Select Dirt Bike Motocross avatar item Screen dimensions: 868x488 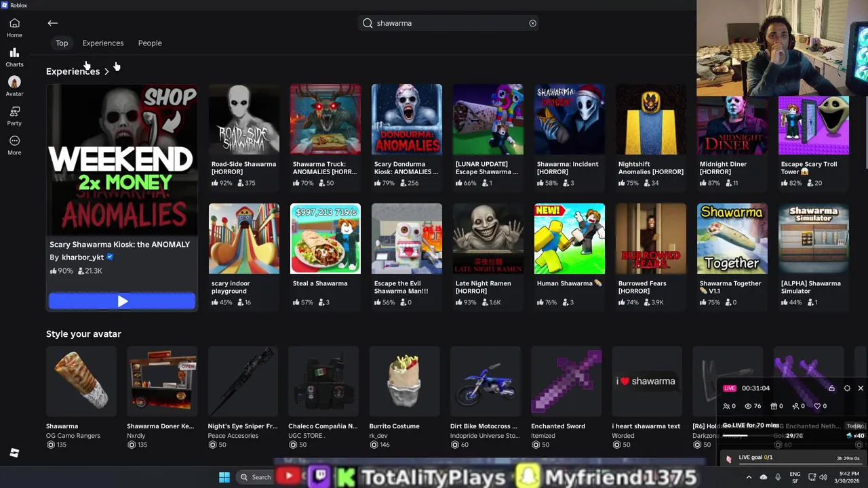click(486, 398)
